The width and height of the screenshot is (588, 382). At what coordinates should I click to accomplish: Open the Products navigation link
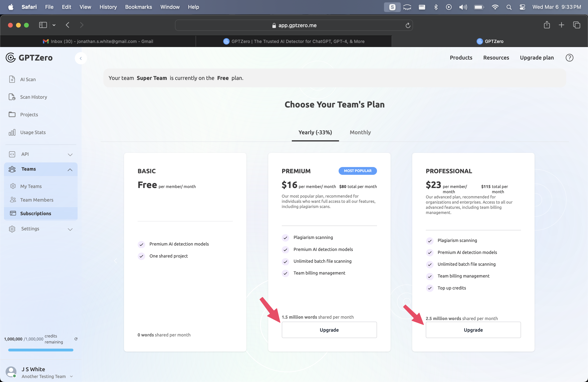[461, 58]
